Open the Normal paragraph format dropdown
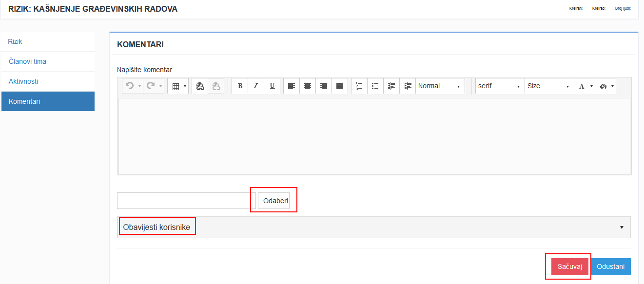This screenshot has width=644, height=284. pyautogui.click(x=440, y=86)
